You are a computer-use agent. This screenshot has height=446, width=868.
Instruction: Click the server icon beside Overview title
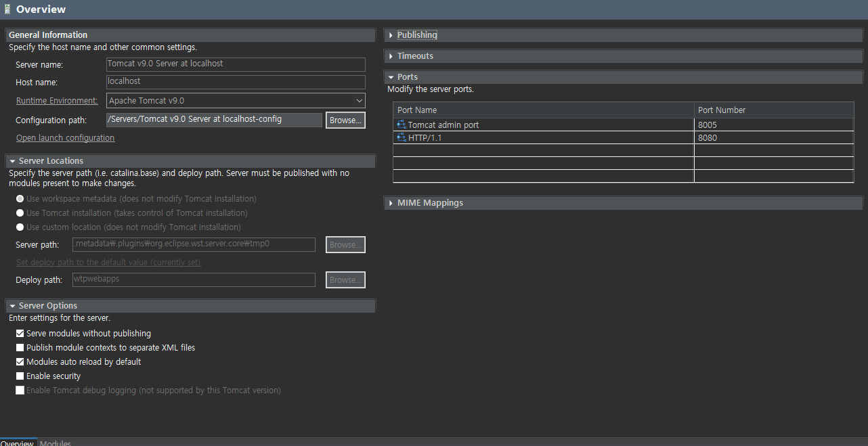[7, 9]
